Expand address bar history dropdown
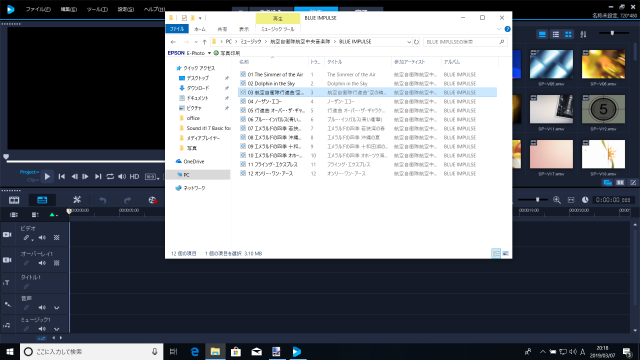The height and width of the screenshot is (360, 640). pyautogui.click(x=409, y=42)
